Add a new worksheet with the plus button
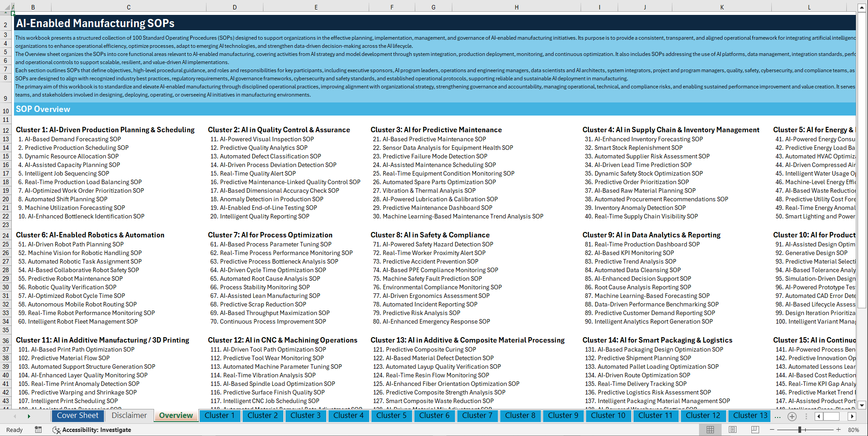Screen dimensions: 868x436 point(792,416)
